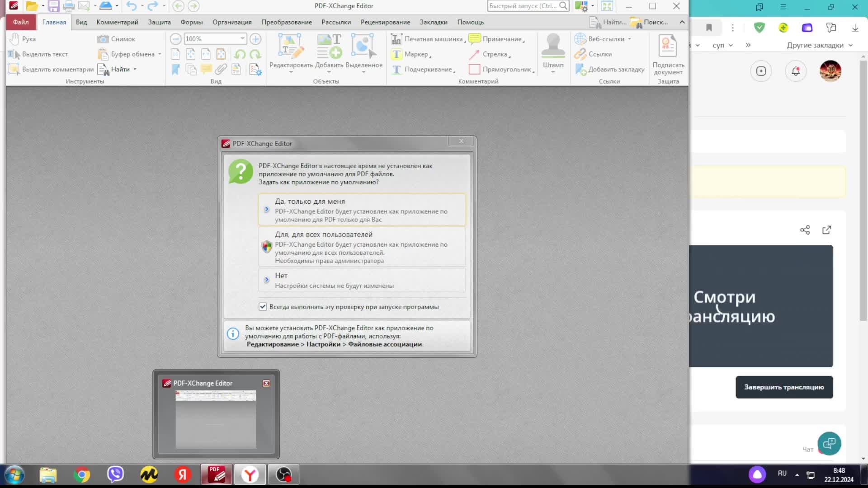Select the Typewriter (Печатная машинка) tool
Image resolution: width=868 pixels, height=488 pixels.
pos(428,39)
